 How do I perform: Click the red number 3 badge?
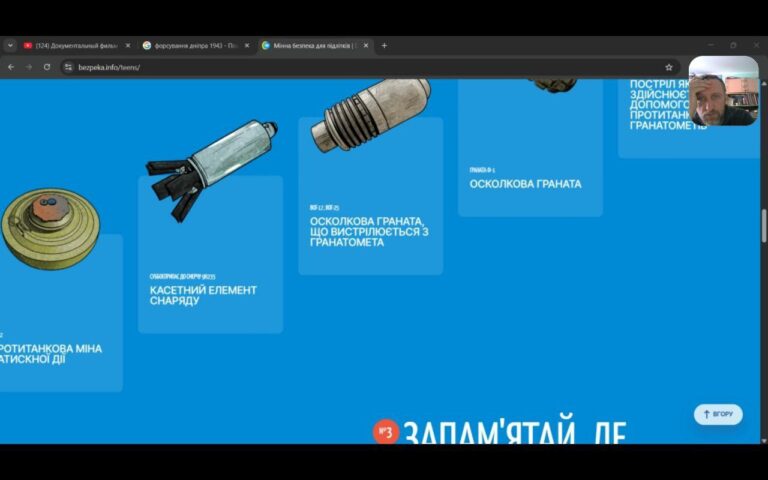pyautogui.click(x=386, y=431)
